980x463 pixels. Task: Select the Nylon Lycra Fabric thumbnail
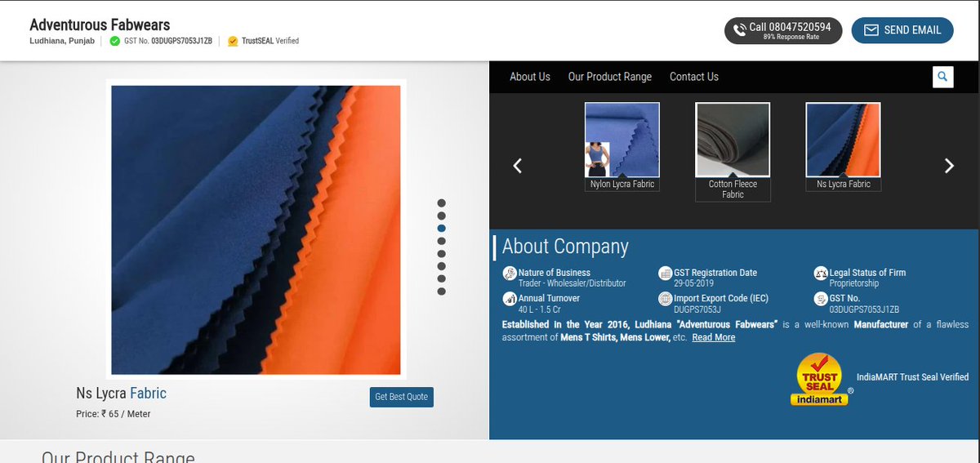(x=622, y=140)
